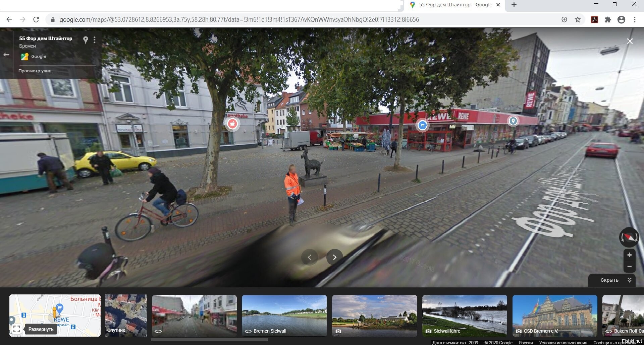Open the street view thumbnail of the street
This screenshot has width=644, height=345.
(x=194, y=316)
